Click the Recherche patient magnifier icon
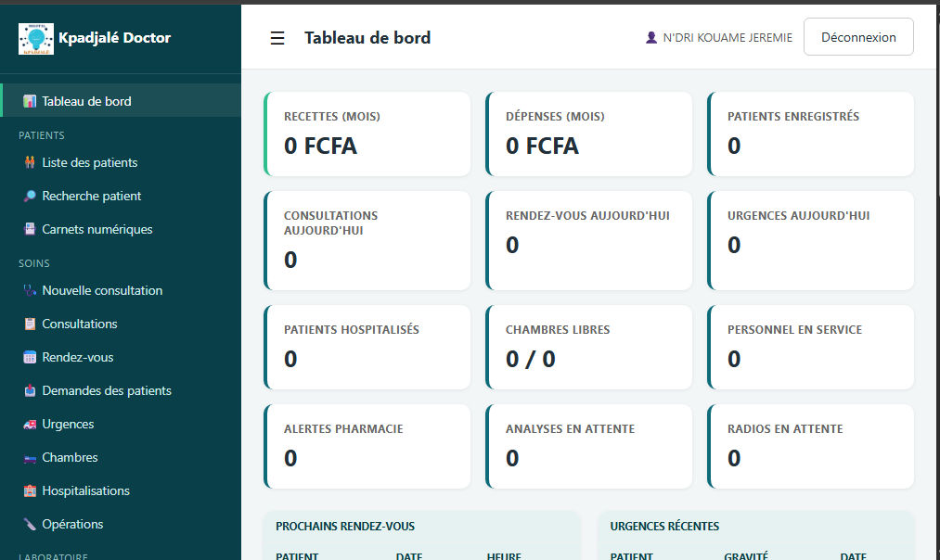The image size is (940, 560). click(x=30, y=196)
